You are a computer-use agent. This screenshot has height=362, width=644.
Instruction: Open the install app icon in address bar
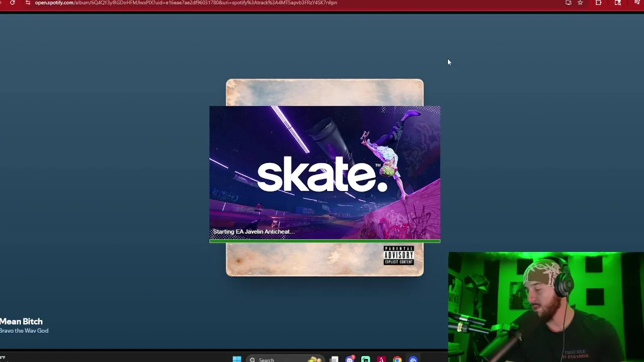(x=569, y=3)
